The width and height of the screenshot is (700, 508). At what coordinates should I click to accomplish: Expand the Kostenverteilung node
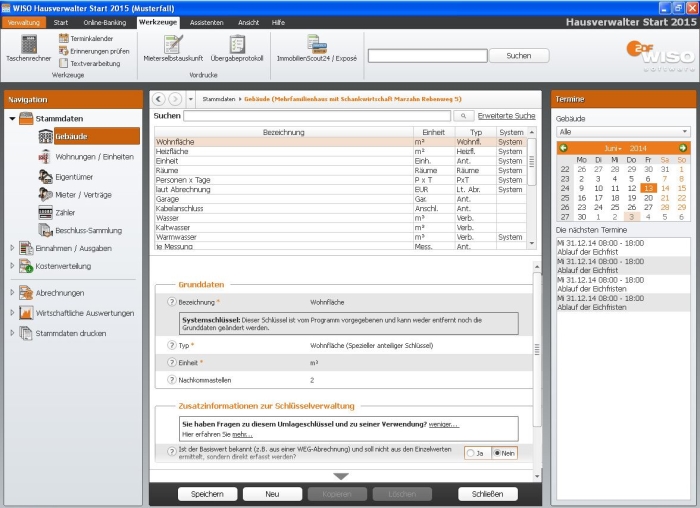[12, 266]
